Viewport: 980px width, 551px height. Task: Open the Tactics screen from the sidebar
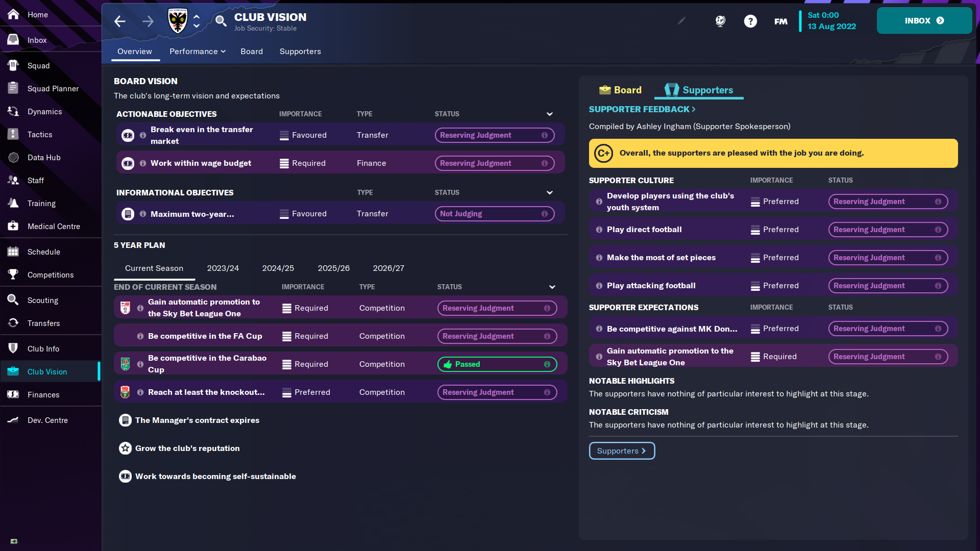(39, 134)
